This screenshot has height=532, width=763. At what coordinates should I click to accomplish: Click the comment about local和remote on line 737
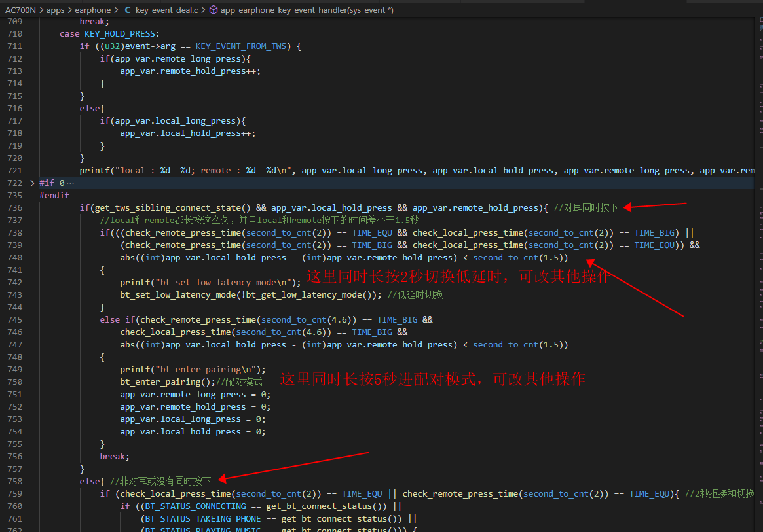click(x=259, y=220)
